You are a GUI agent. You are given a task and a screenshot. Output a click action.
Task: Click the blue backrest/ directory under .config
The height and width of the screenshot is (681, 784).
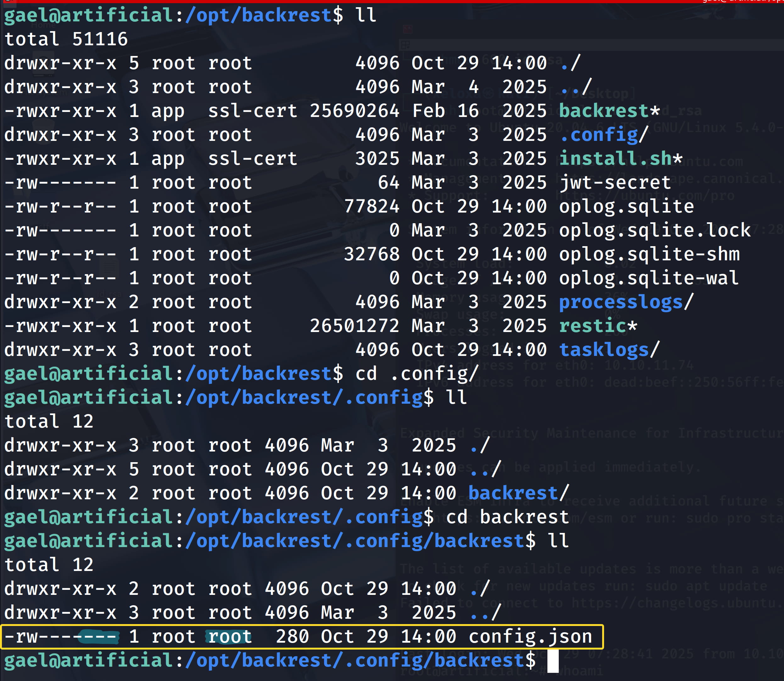click(518, 493)
